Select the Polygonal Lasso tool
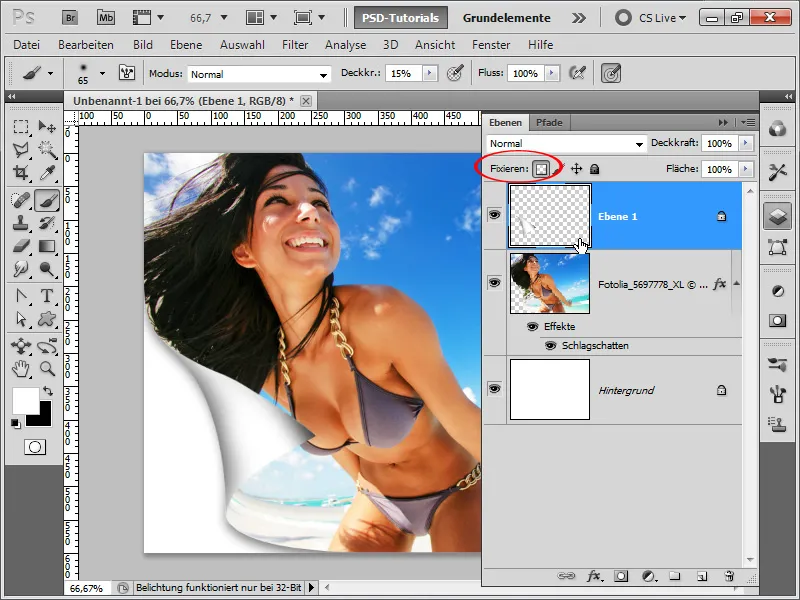 [x=20, y=149]
